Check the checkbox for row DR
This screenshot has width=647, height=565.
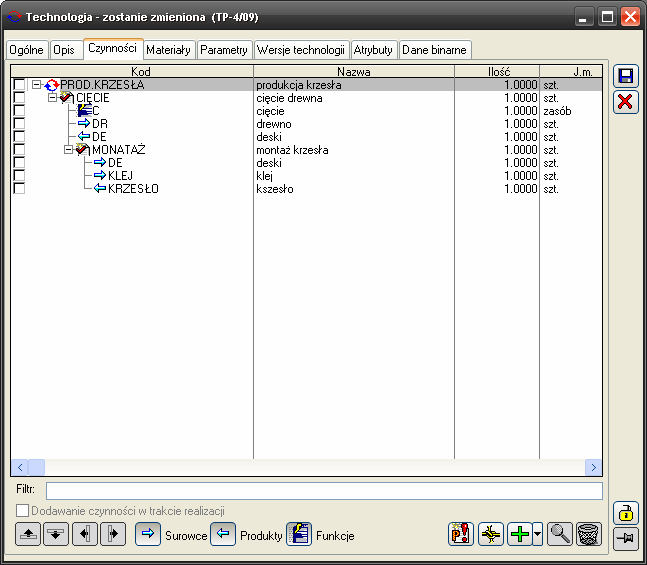(x=19, y=123)
